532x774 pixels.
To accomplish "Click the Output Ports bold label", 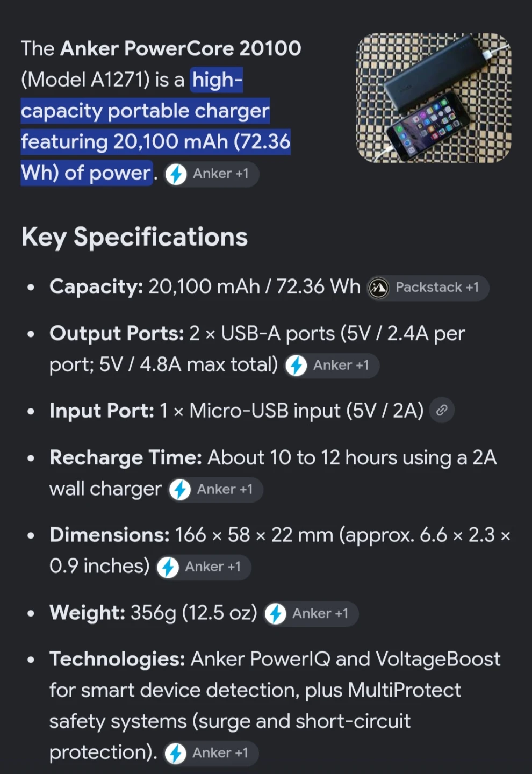I will tap(117, 334).
